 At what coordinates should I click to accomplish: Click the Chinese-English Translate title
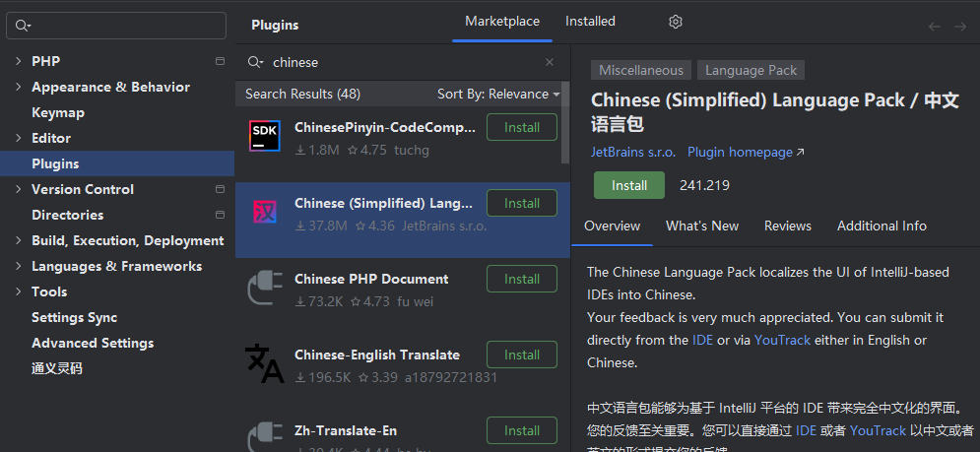point(377,355)
